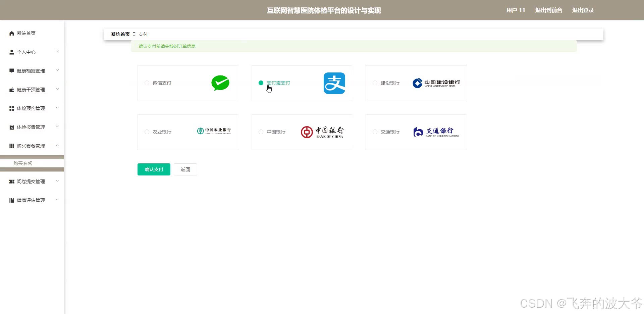The image size is (644, 314).
Task: Click the 系统首页 breadcrumb link
Action: (120, 34)
